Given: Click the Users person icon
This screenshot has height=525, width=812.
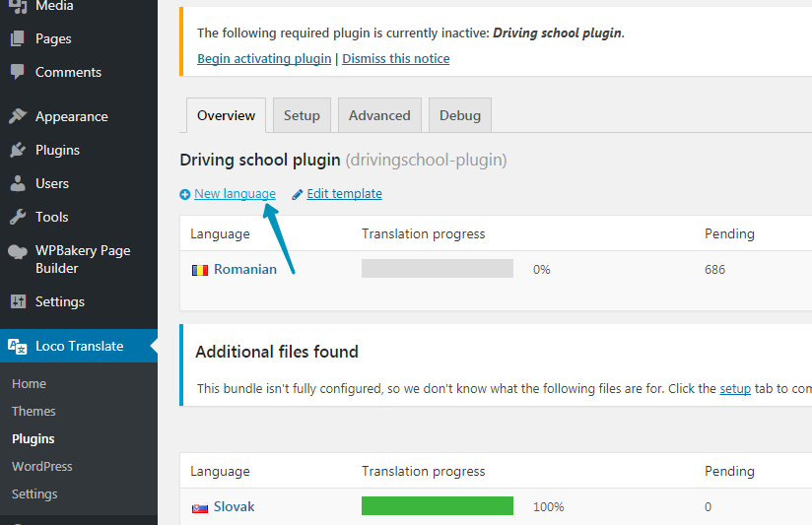Looking at the screenshot, I should [x=17, y=183].
